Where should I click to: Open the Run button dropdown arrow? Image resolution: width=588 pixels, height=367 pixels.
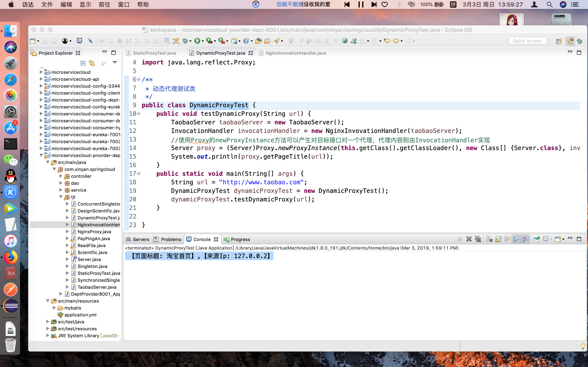203,41
